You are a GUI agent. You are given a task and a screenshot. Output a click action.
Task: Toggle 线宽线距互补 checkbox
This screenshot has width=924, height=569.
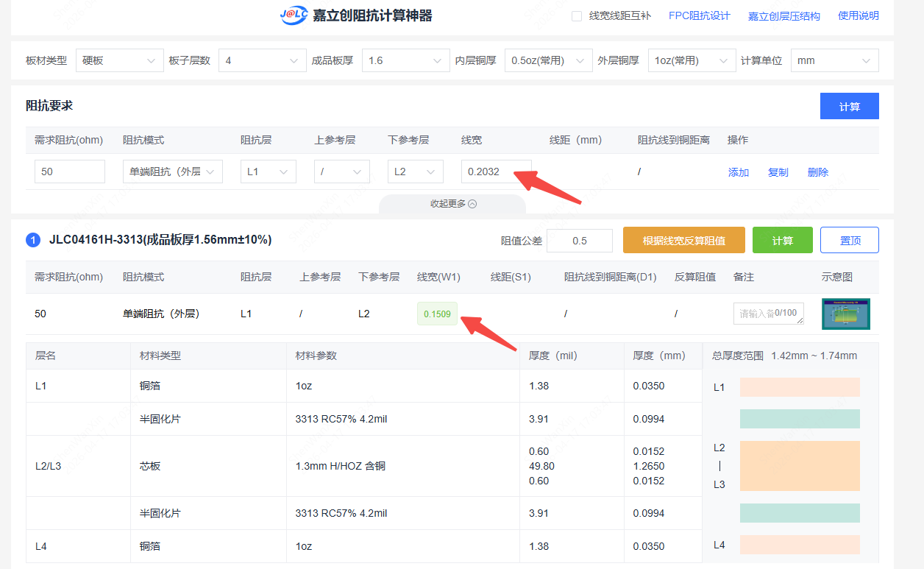point(577,16)
